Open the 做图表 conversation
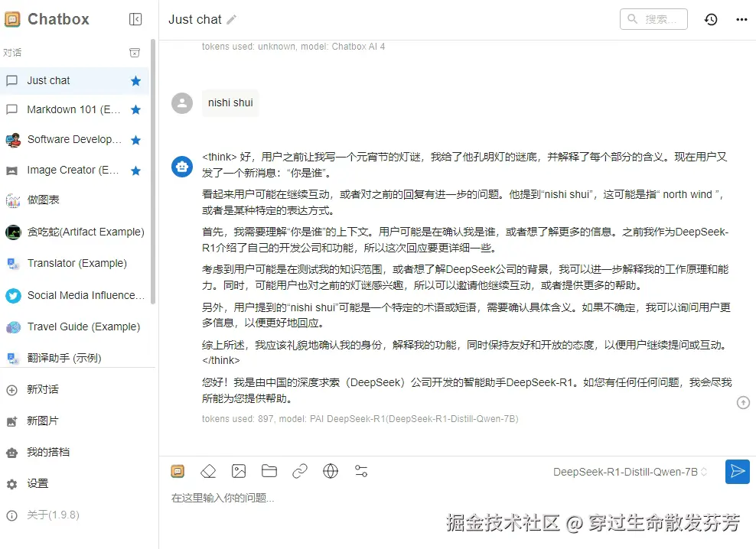Viewport: 756px width, 549px height. point(75,200)
